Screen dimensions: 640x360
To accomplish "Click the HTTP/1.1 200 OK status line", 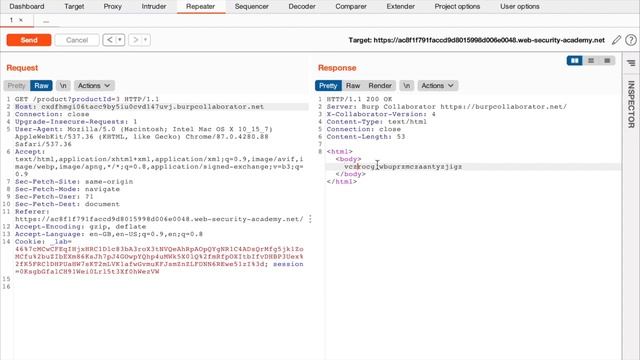I will click(x=359, y=99).
